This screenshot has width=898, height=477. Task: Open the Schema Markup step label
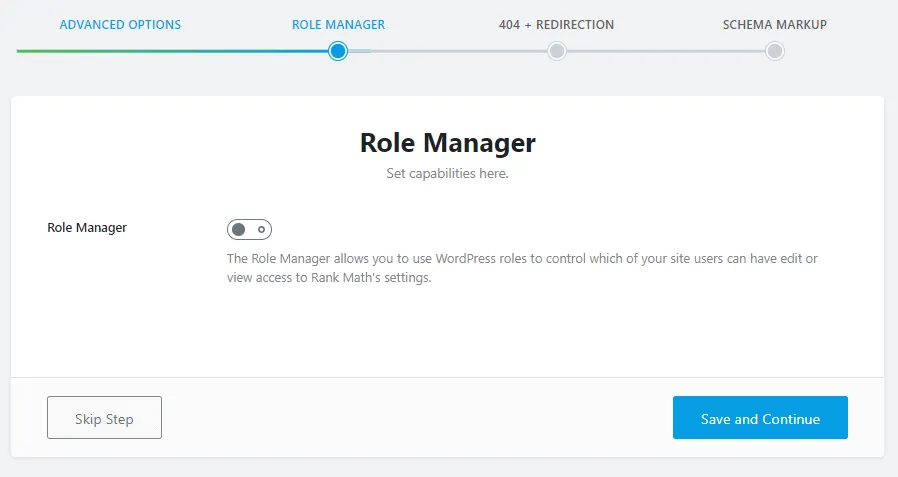(774, 24)
